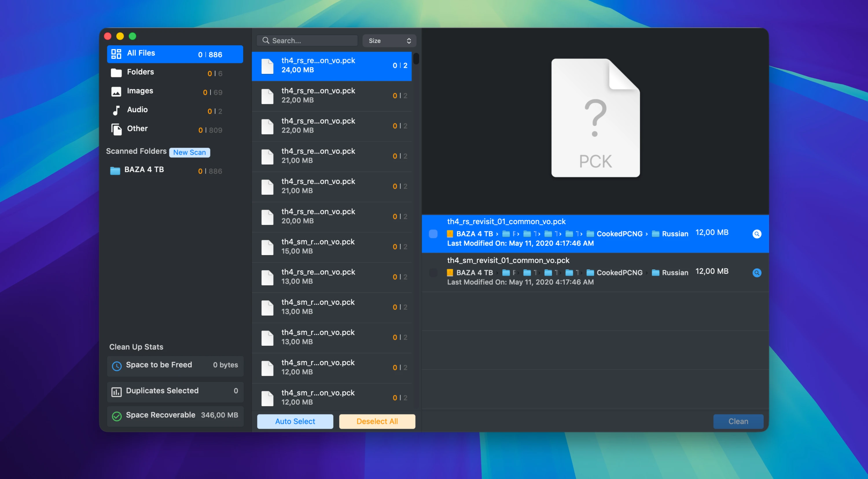Select BAZA 4 TB scanned folder

[x=144, y=170]
